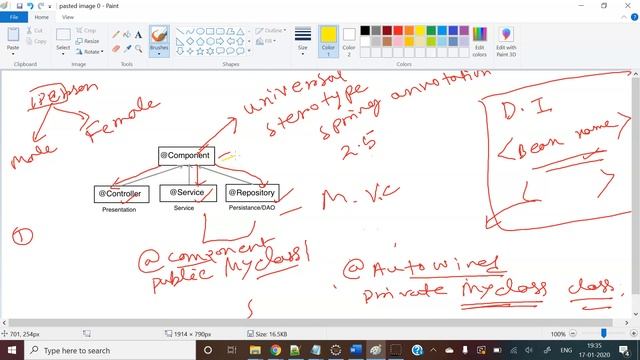The image size is (640, 360).
Task: Click the ENG language indicator
Action: (566, 350)
